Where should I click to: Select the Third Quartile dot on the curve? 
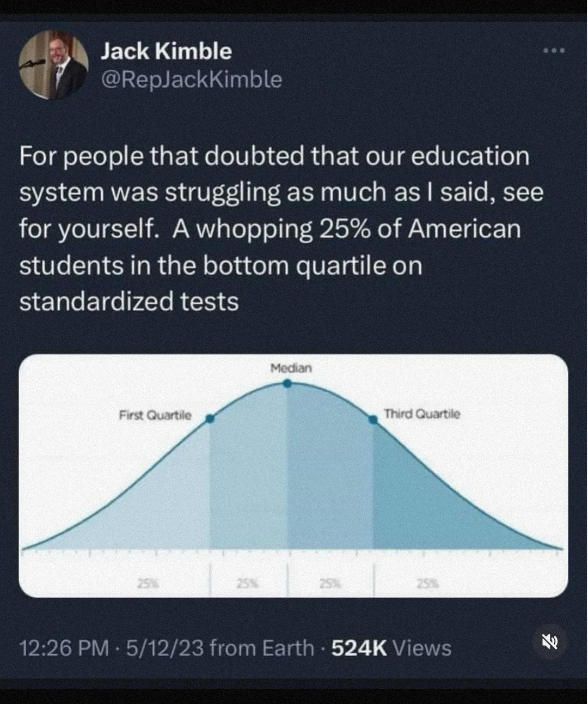click(x=373, y=418)
